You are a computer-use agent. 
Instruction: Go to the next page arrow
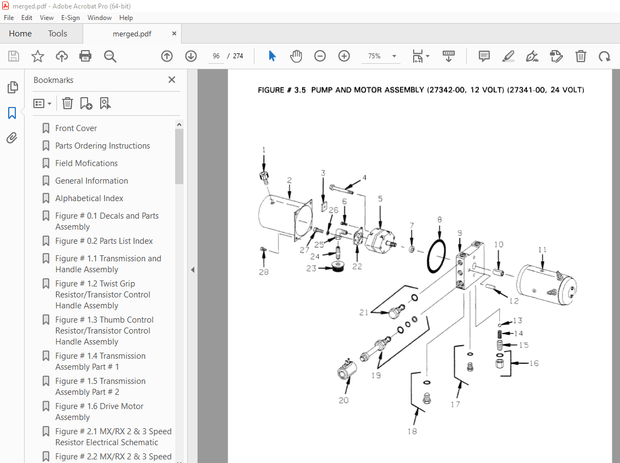(x=191, y=56)
